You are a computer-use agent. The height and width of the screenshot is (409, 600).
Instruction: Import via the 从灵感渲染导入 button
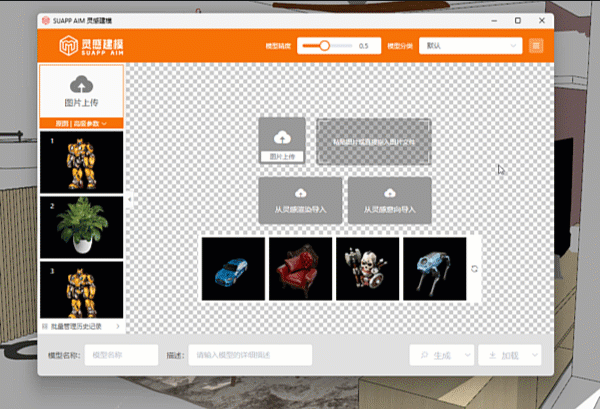pos(300,200)
